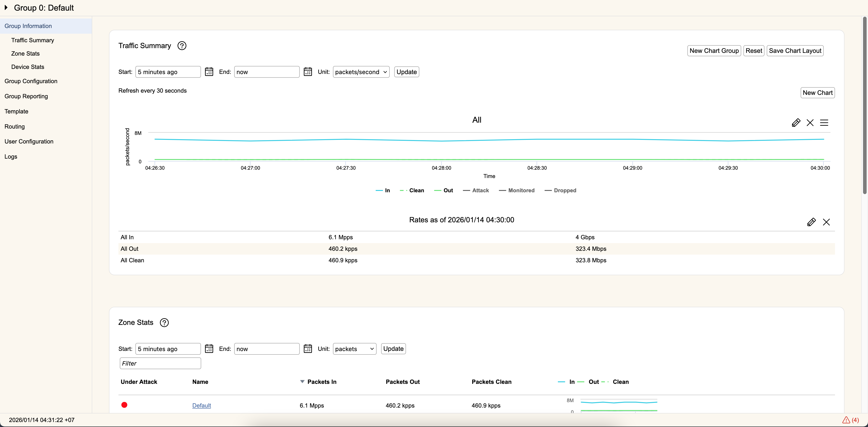Click Reset chart layout button

pos(754,51)
